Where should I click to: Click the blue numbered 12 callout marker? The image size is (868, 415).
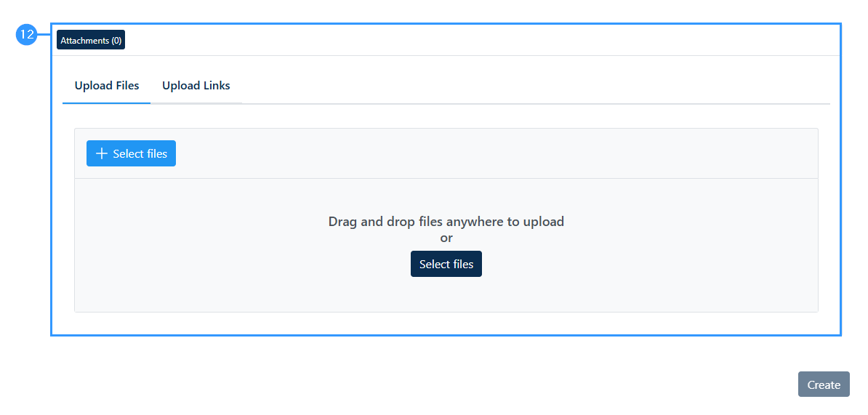pos(27,36)
